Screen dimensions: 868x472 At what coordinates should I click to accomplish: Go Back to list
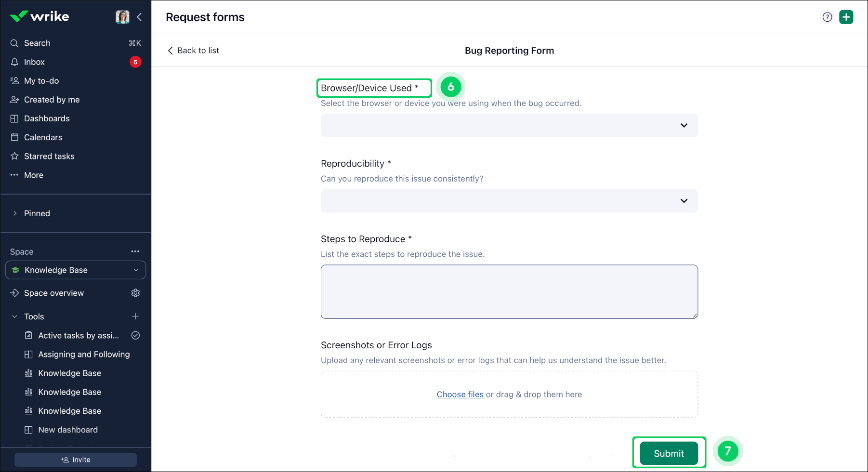tap(193, 51)
